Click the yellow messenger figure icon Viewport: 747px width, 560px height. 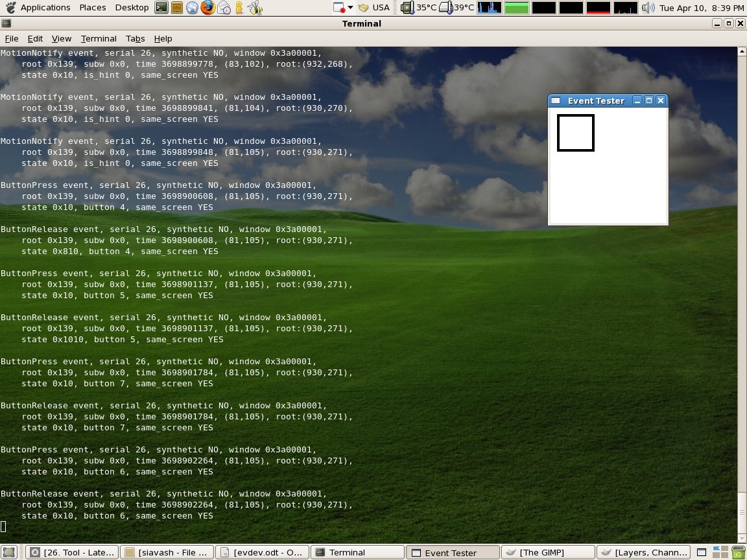pyautogui.click(x=239, y=8)
